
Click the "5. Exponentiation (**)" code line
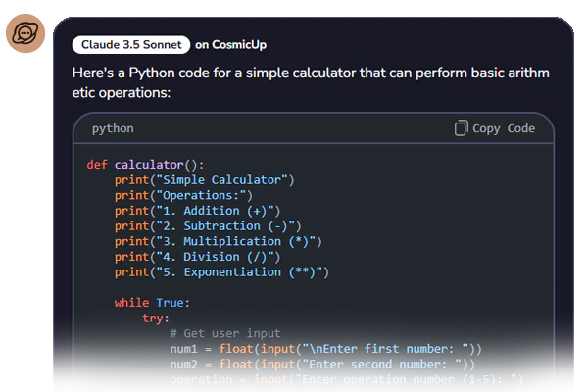click(x=221, y=272)
